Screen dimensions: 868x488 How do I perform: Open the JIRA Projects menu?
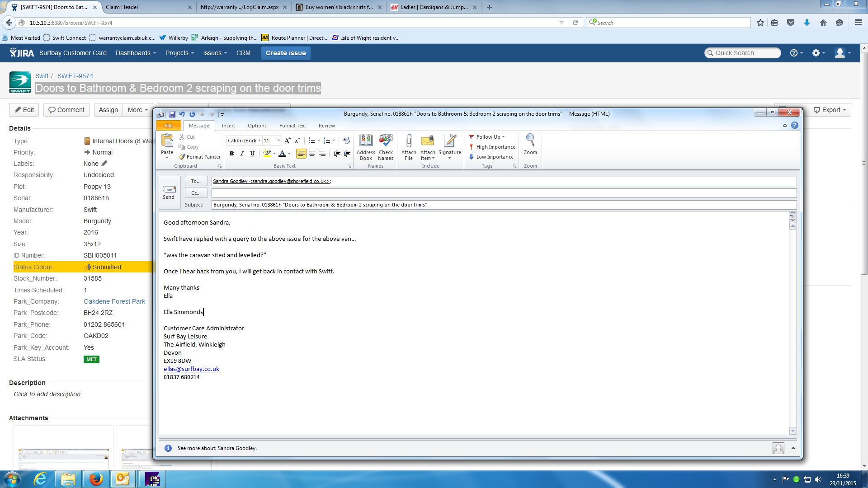click(179, 53)
